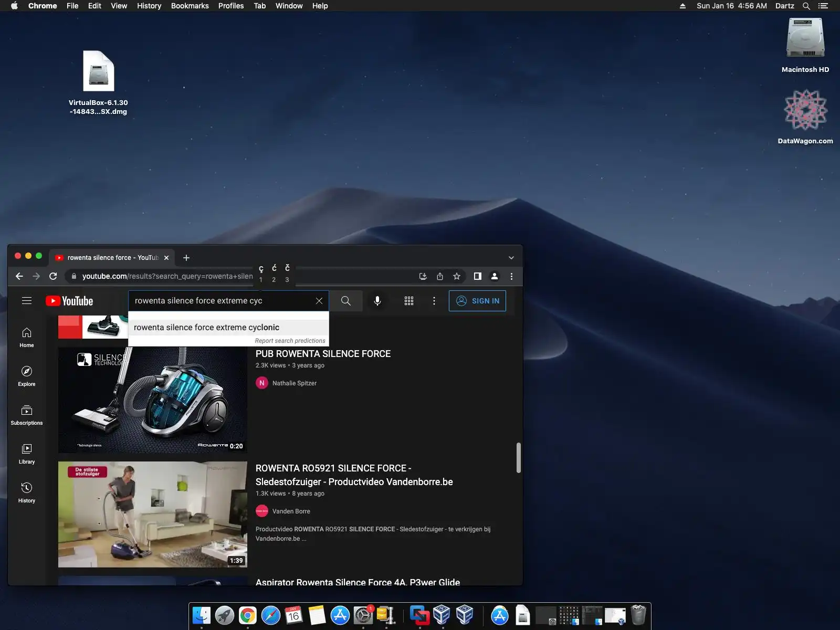Open the File menu

point(72,6)
